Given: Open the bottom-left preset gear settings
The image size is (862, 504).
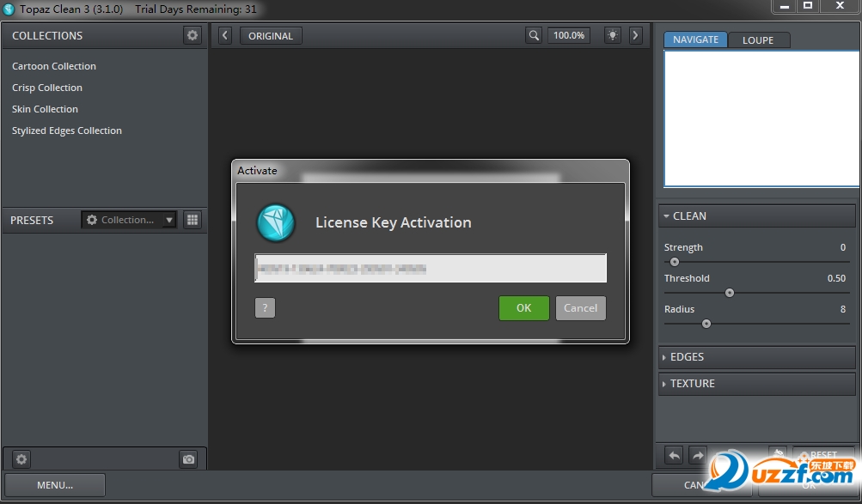Looking at the screenshot, I should coord(21,459).
